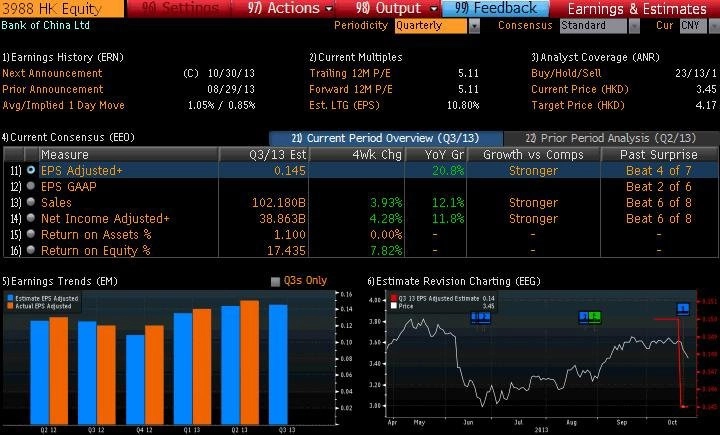Click the blue Q4 12 estimate bar
This screenshot has height=435, width=720.
tap(135, 379)
